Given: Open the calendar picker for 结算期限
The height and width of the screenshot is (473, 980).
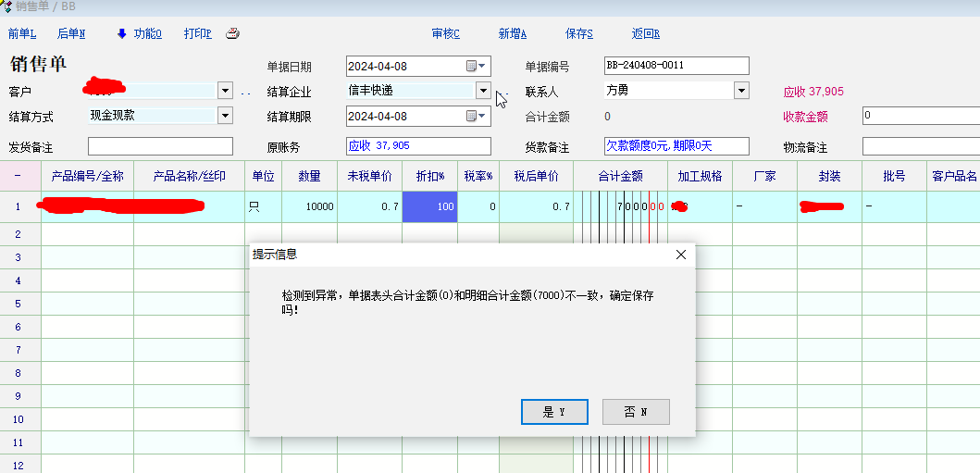Looking at the screenshot, I should point(476,116).
